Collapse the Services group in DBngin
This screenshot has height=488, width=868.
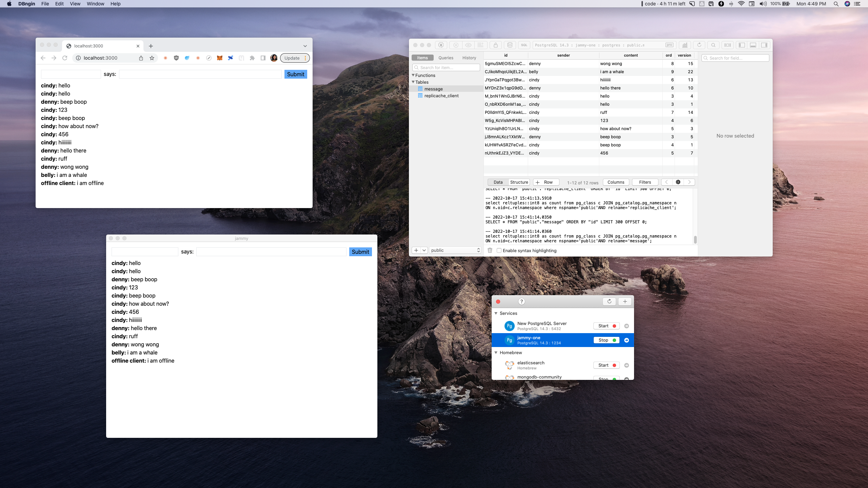click(x=496, y=313)
